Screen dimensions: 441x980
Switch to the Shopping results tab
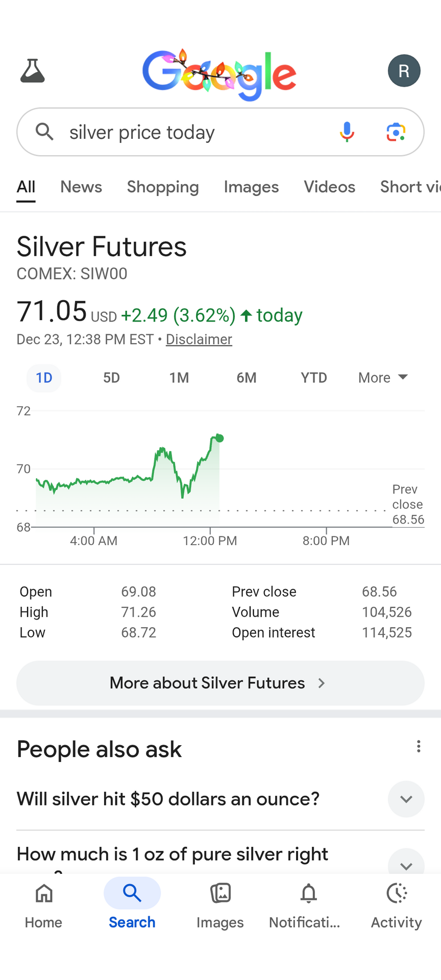coord(163,187)
